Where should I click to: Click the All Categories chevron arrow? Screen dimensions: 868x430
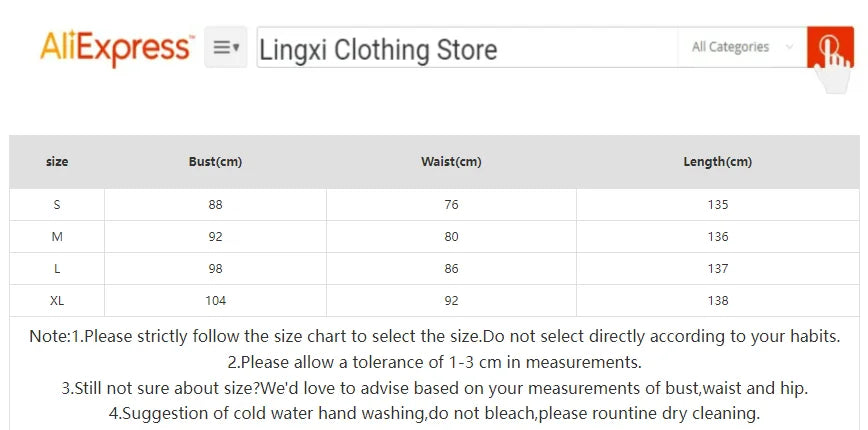(x=789, y=47)
